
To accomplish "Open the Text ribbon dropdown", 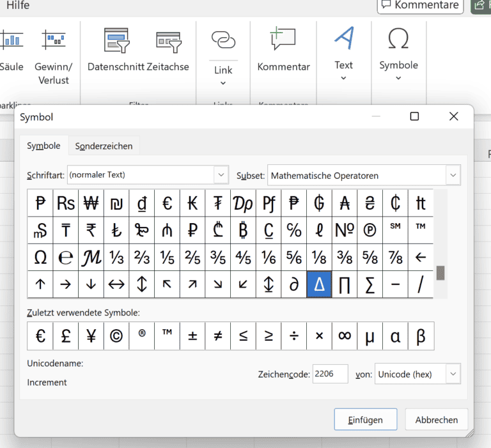I will pyautogui.click(x=343, y=53).
